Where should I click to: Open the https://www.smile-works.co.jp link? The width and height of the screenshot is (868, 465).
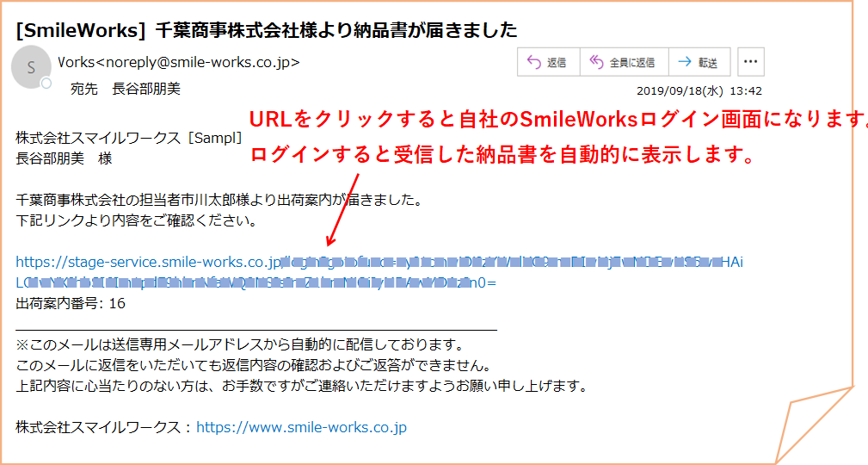tap(301, 427)
